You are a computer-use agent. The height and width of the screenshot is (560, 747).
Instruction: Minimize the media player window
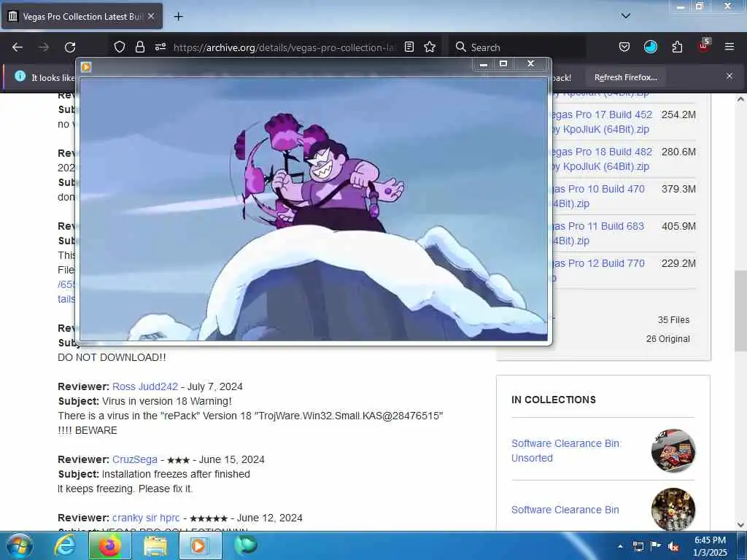(x=484, y=64)
